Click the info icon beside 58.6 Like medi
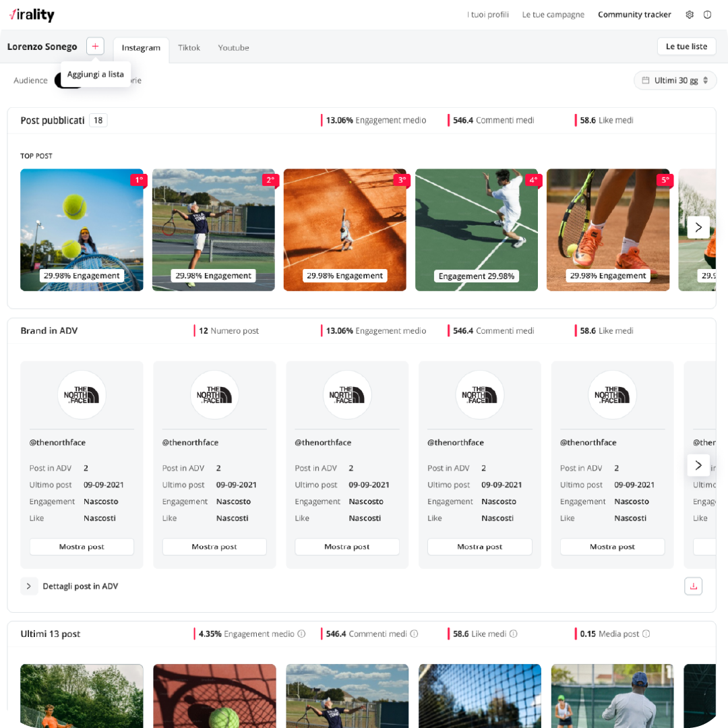Screen dimensions: 728x728 point(513,634)
